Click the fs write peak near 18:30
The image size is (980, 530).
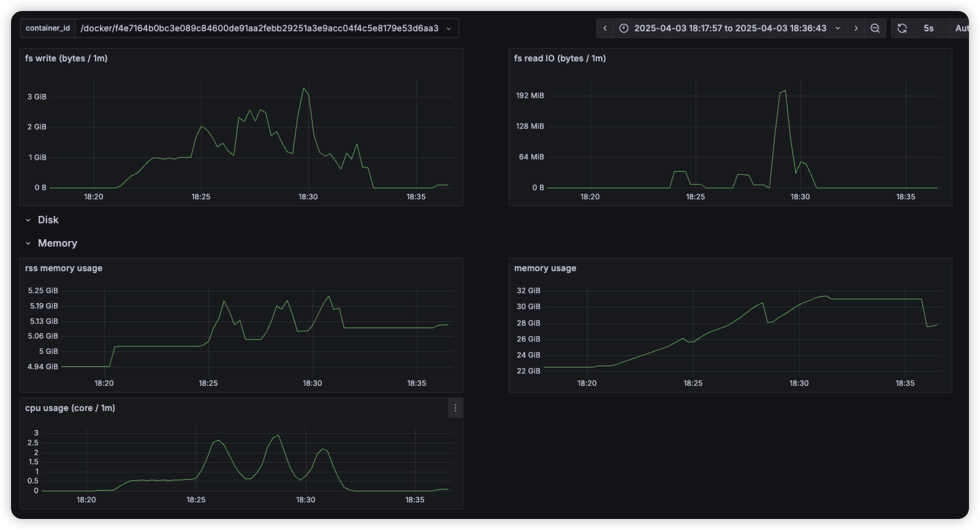(303, 88)
